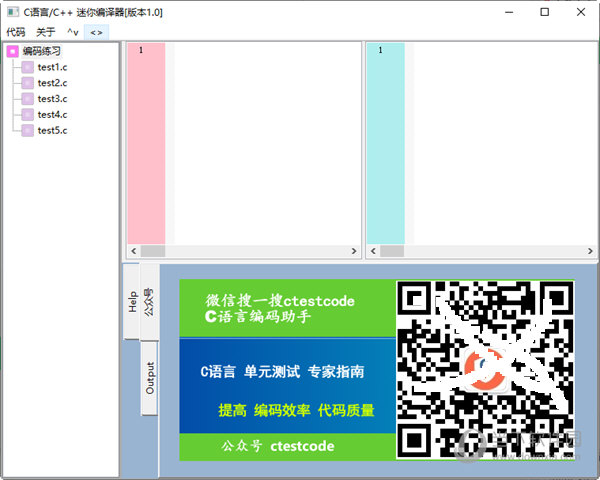The width and height of the screenshot is (600, 480).
Task: Open the 代码 menu
Action: coord(16,32)
